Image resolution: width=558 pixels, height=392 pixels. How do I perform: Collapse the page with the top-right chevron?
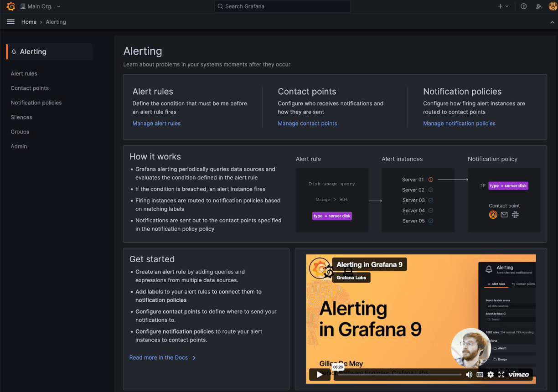552,21
